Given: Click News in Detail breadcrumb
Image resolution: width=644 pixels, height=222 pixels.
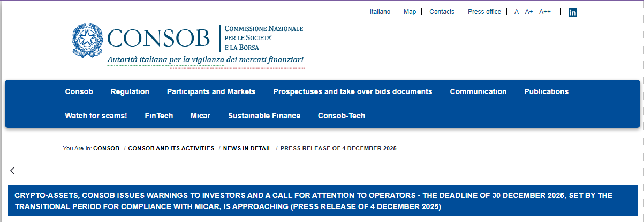Looking at the screenshot, I should [x=247, y=148].
